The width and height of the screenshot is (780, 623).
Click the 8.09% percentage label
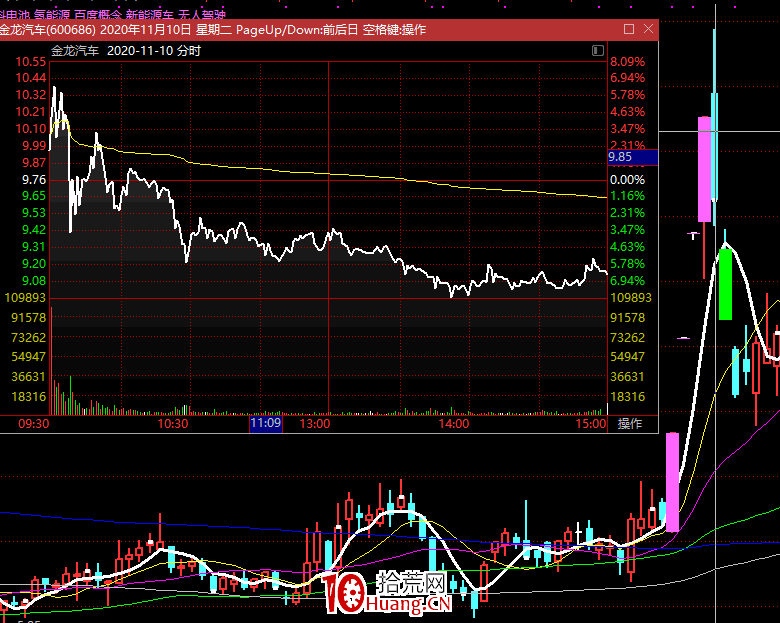pyautogui.click(x=627, y=62)
